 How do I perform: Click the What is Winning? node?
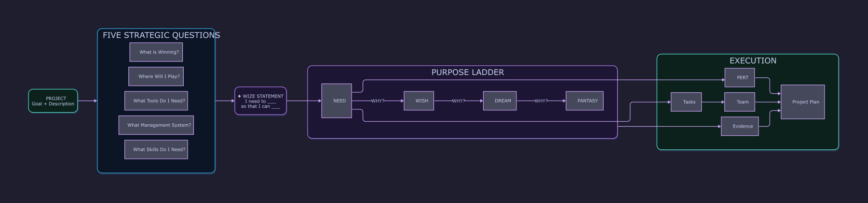pyautogui.click(x=156, y=52)
